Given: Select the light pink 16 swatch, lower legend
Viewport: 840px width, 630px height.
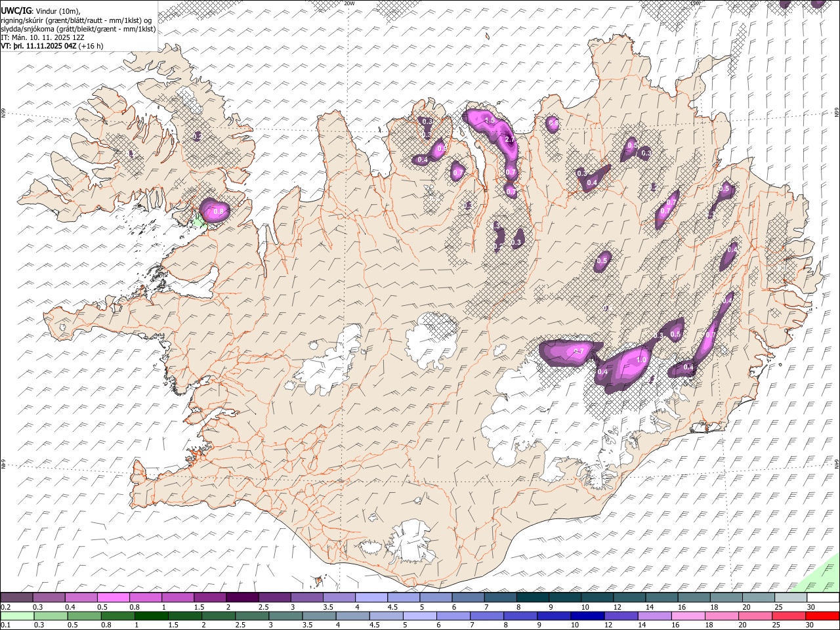Looking at the screenshot, I should click(688, 616).
